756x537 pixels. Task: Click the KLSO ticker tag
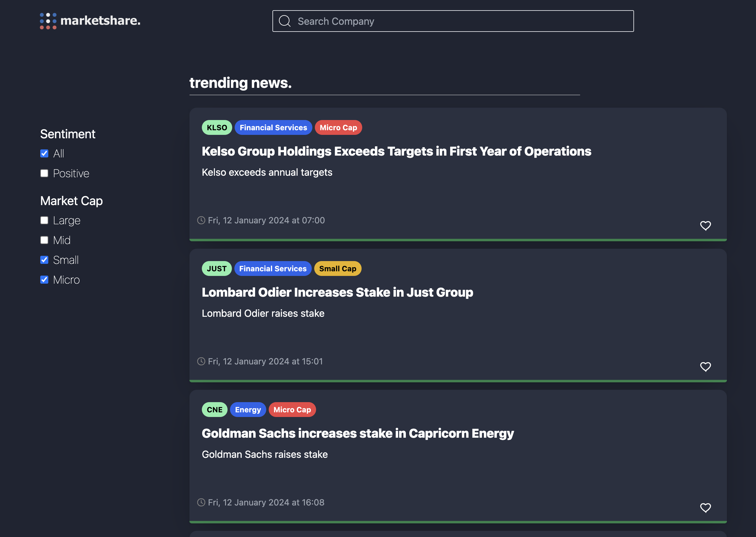pyautogui.click(x=217, y=128)
